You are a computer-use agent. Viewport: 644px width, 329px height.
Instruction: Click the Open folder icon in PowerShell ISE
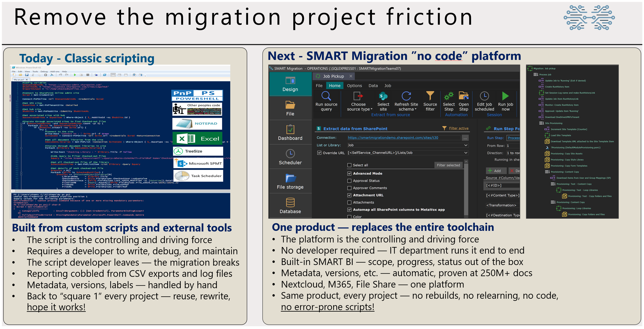[x=20, y=75]
